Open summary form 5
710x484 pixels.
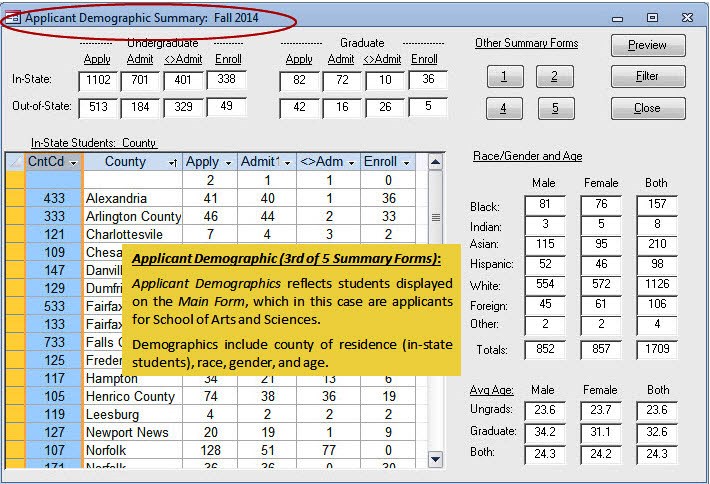[554, 108]
